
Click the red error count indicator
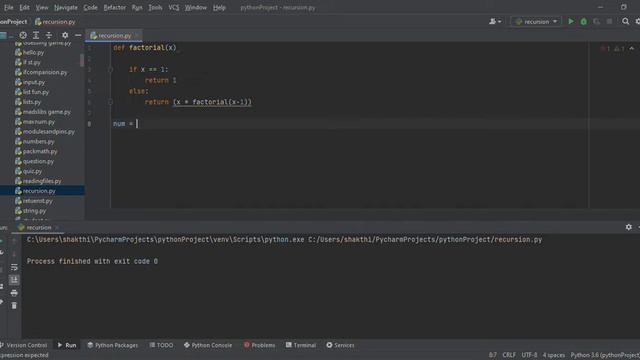[x=605, y=49]
